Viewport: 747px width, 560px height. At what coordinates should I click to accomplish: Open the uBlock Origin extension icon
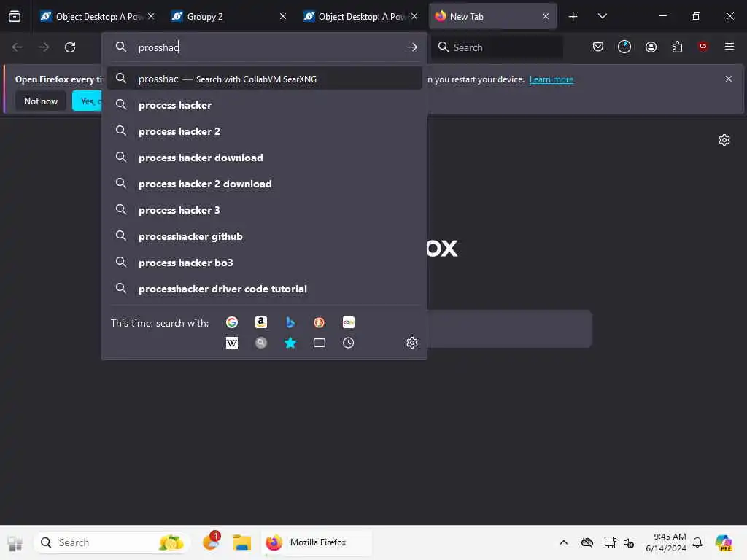703,46
